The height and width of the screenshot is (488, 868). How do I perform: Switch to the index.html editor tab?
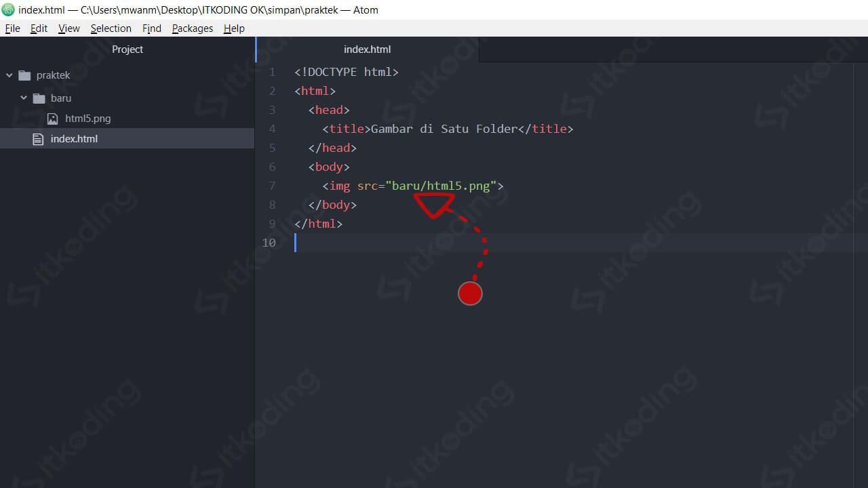point(368,49)
